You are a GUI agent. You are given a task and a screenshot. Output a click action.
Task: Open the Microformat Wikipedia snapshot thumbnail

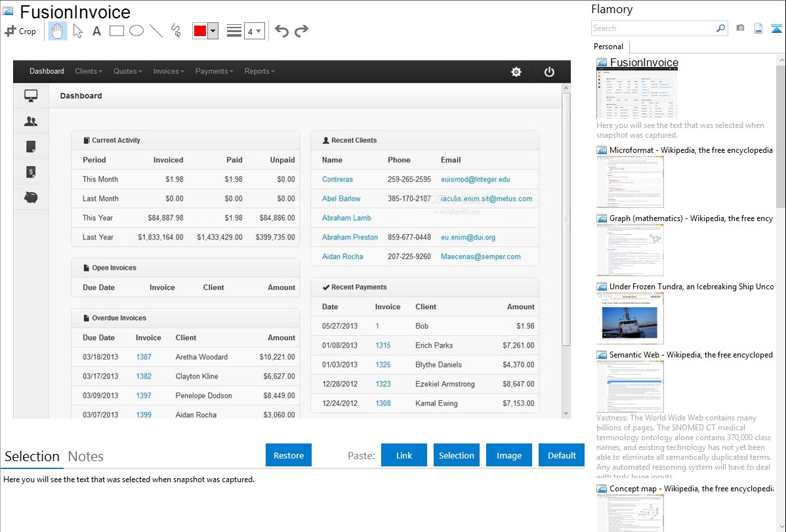tap(630, 182)
